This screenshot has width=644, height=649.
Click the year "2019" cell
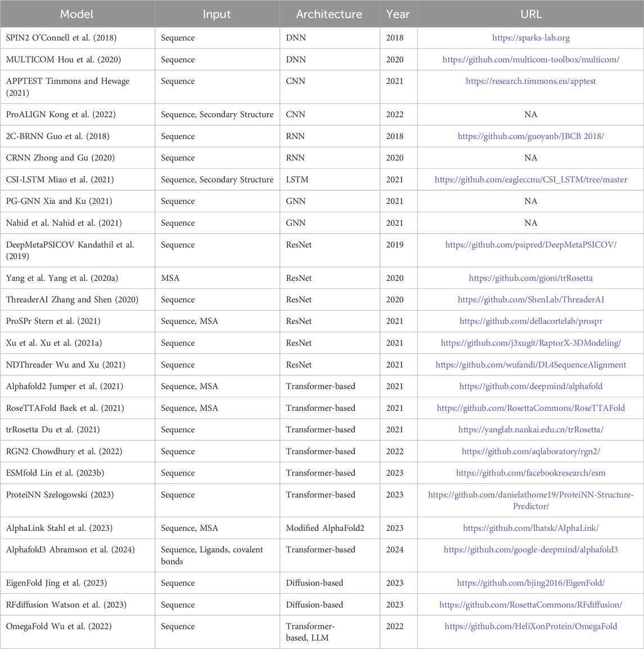398,250
